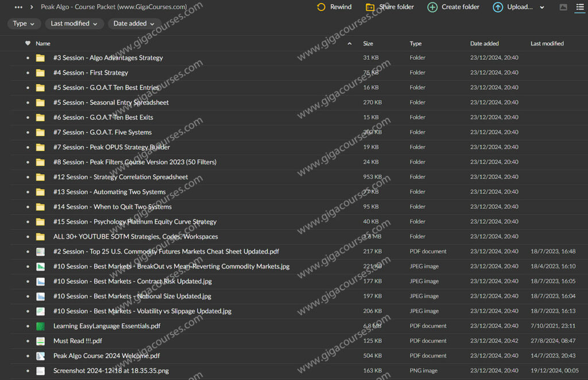
Task: Click PDF icon of Must Read !!!.pdf
Action: (x=40, y=341)
